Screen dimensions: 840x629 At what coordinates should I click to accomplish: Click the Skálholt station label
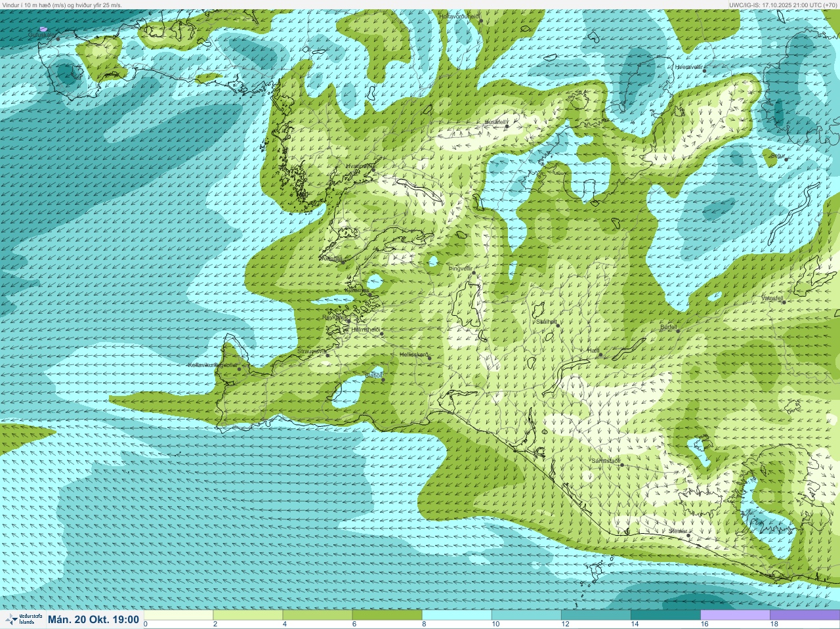tap(546, 322)
